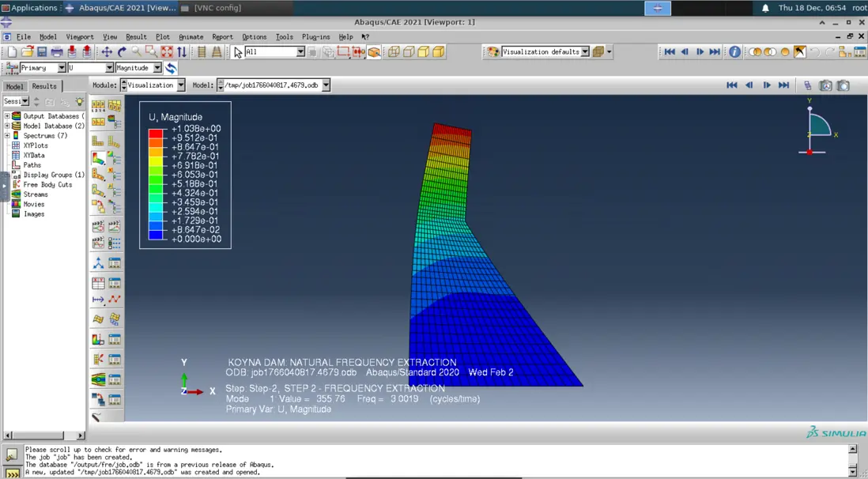Jump to the last frame in top toolbar
Viewport: 868px width, 479px height.
[715, 52]
